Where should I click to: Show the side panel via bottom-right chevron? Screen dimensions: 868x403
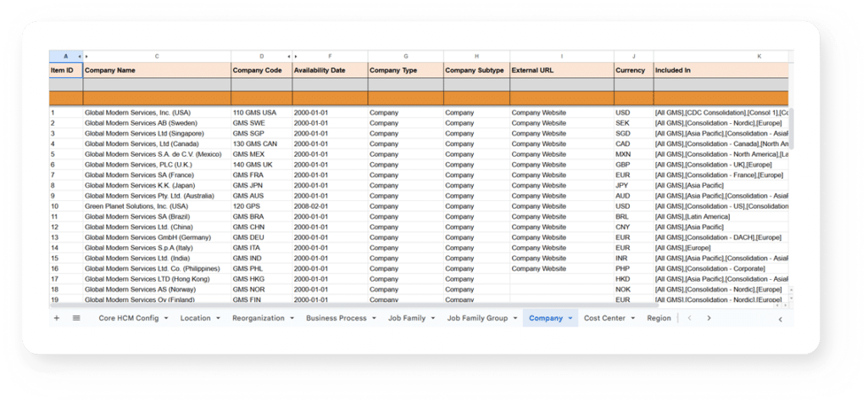click(x=781, y=319)
